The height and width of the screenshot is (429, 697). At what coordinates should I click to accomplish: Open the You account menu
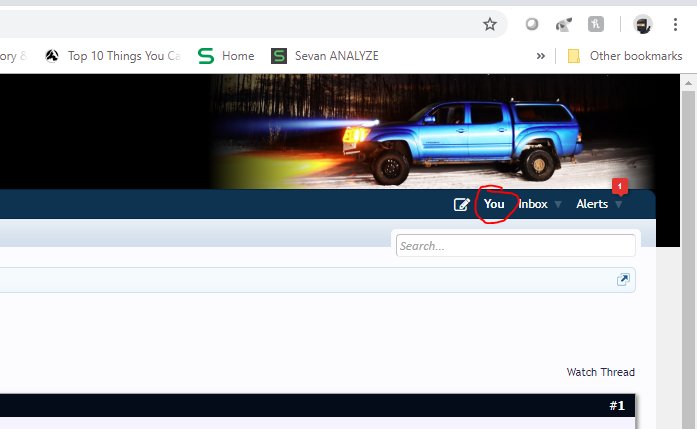[x=494, y=204]
